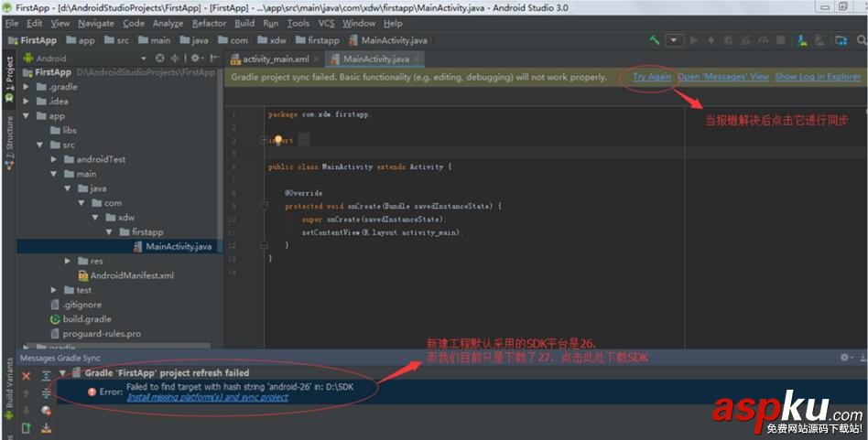Viewport: 868px width, 440px height.
Task: Click the red X close icon in Messages panel
Action: (26, 376)
